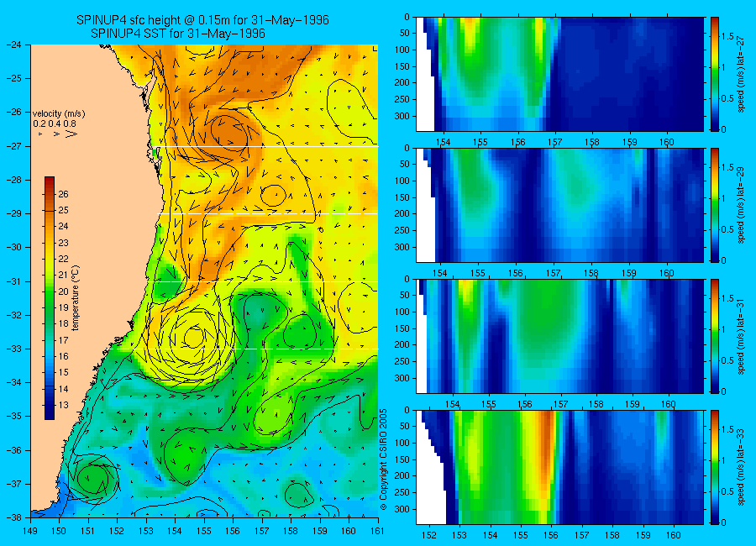Click the warm-core eddy center near -32.7 latitude

pos(194,337)
